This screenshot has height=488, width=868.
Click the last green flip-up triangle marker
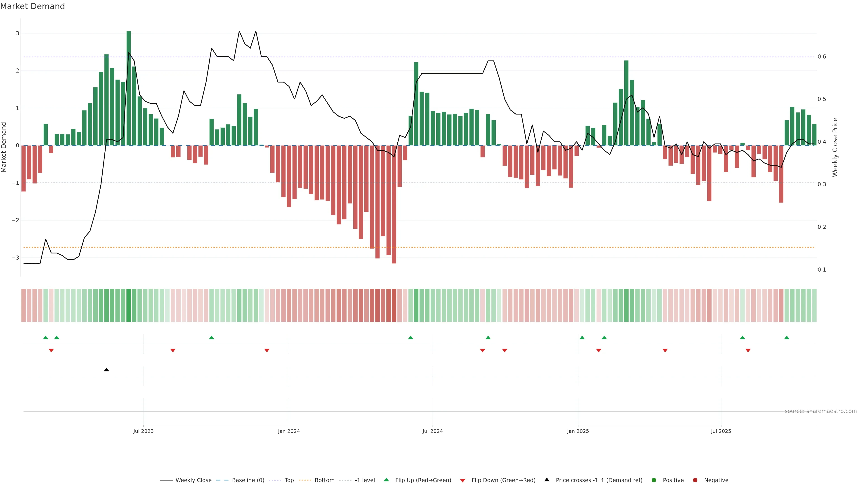point(787,338)
